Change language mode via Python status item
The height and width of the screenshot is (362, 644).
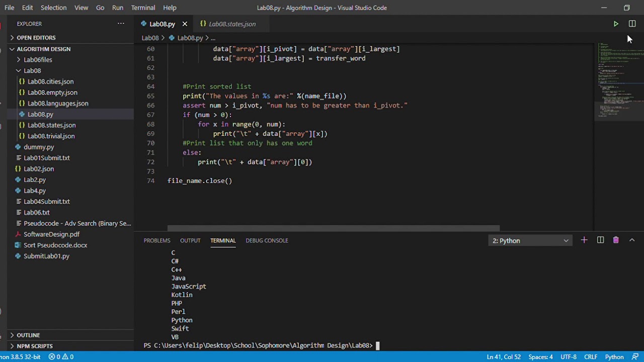point(614,357)
